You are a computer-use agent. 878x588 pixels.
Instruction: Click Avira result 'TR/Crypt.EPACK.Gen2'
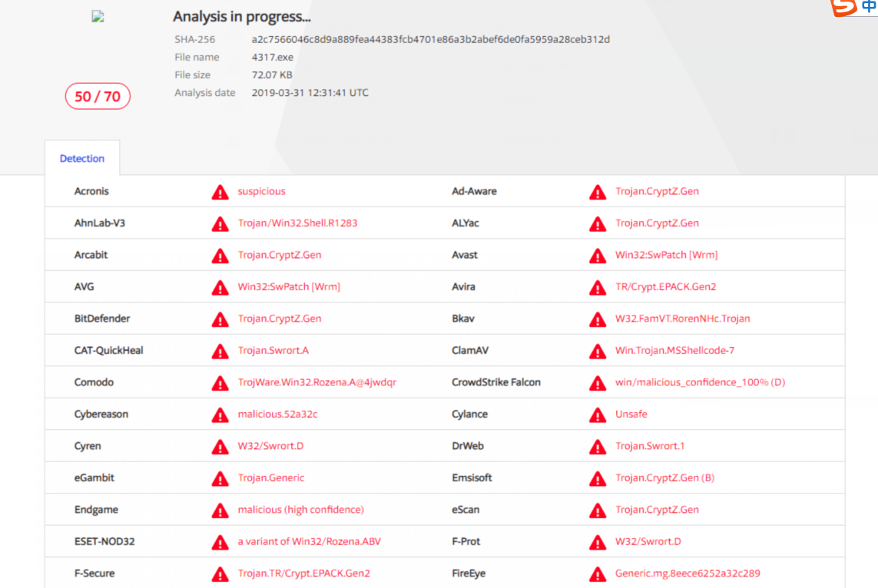pyautogui.click(x=665, y=287)
